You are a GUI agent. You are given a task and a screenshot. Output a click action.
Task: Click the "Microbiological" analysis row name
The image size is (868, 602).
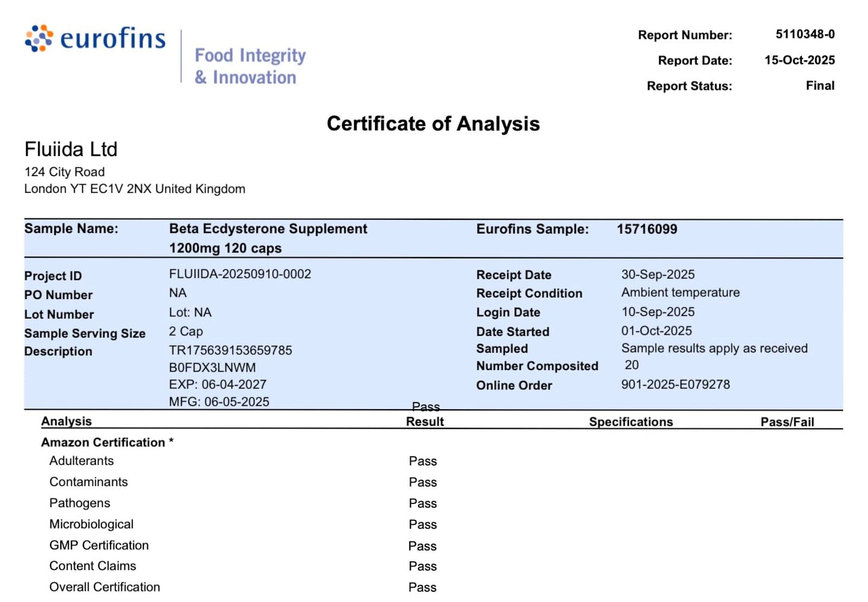[x=91, y=524]
